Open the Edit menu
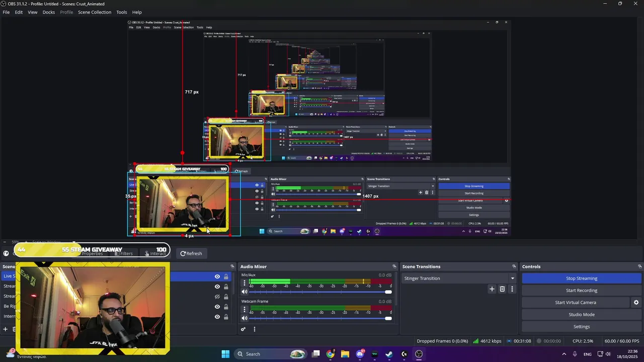 [x=19, y=12]
